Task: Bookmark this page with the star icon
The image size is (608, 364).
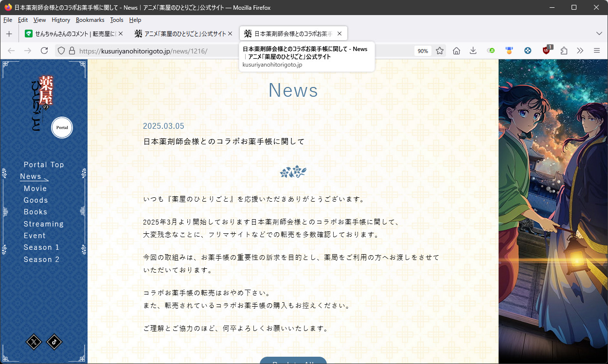Action: [440, 51]
